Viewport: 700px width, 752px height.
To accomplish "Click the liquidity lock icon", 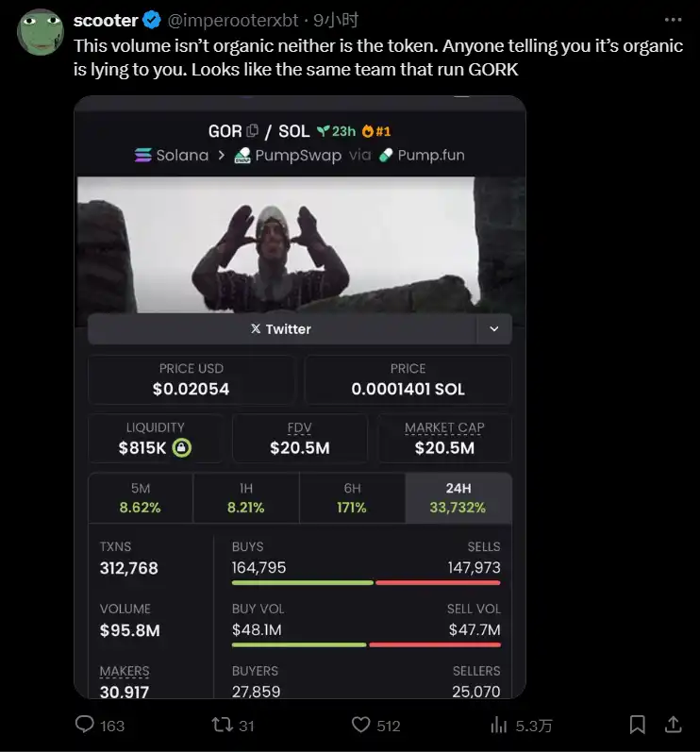I will (x=182, y=448).
